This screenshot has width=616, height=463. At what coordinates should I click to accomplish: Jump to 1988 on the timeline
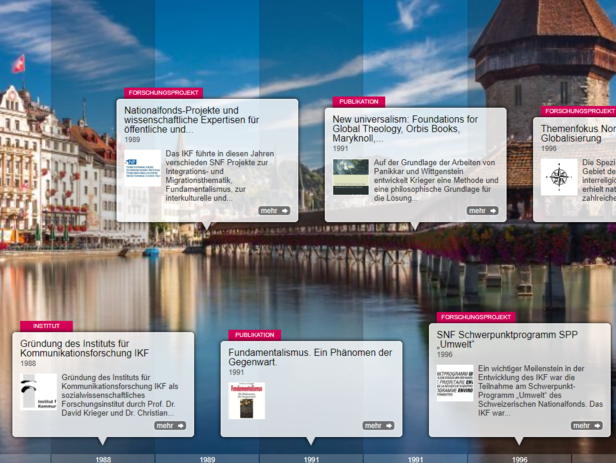point(103,458)
